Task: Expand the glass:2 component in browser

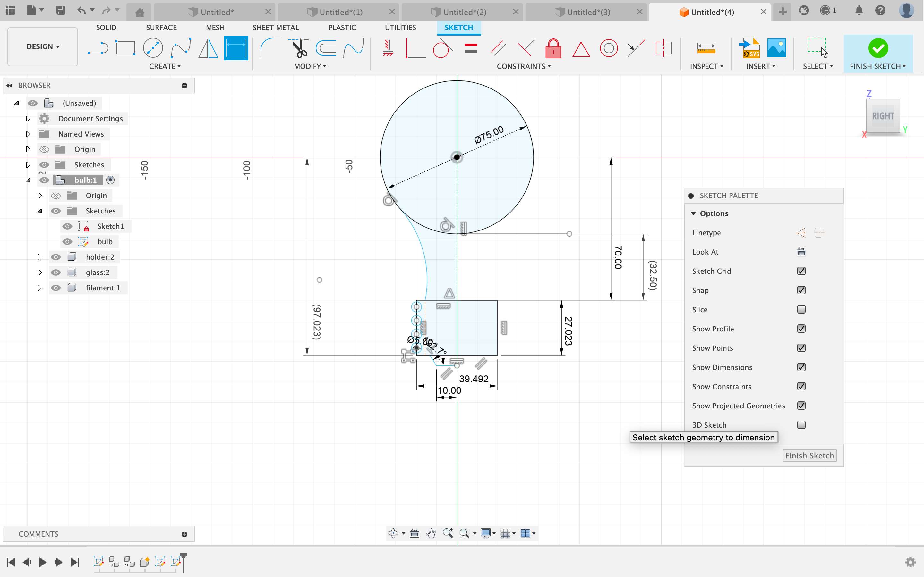Action: tap(38, 272)
